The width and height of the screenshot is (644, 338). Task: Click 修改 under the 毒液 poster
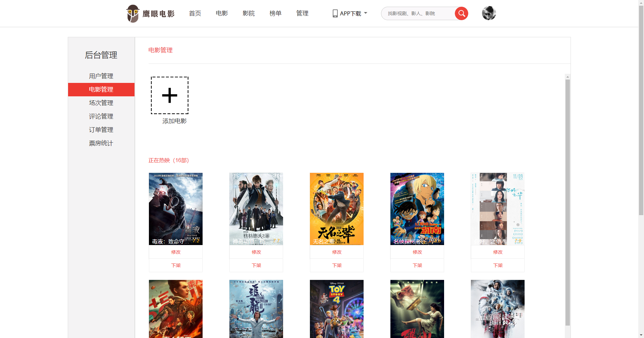click(x=176, y=252)
